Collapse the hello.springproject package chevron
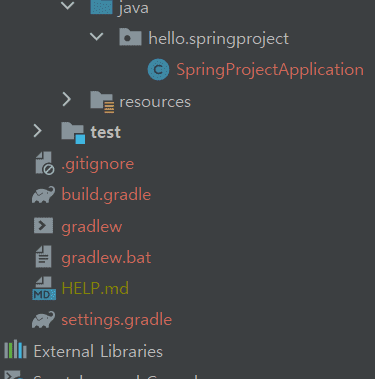This screenshot has height=379, width=375. click(97, 36)
